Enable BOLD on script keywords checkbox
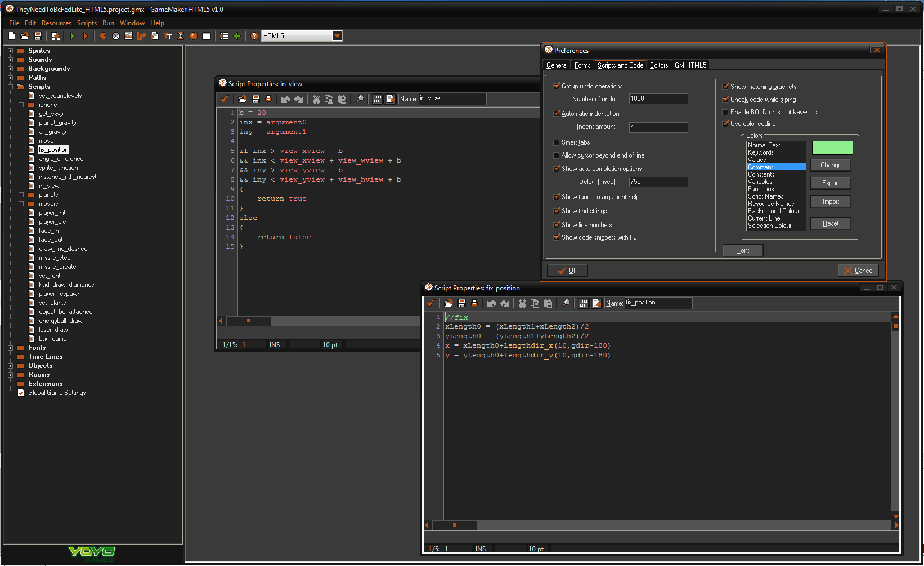 coord(725,112)
